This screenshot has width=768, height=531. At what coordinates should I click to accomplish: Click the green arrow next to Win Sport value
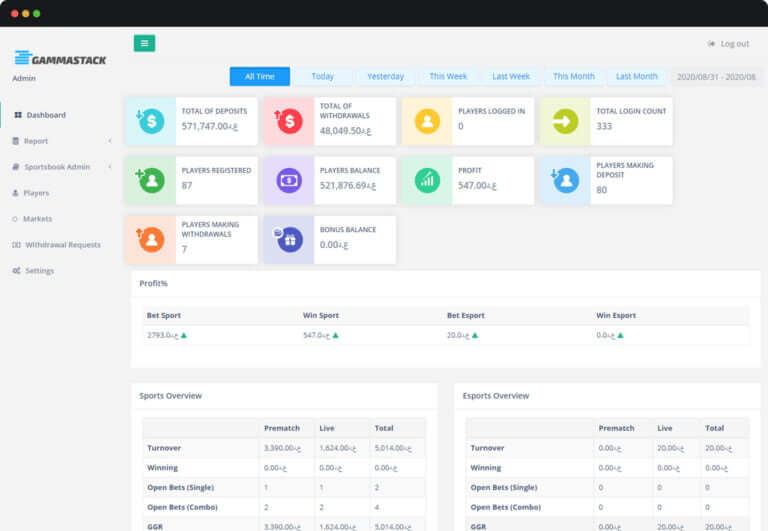click(x=336, y=336)
